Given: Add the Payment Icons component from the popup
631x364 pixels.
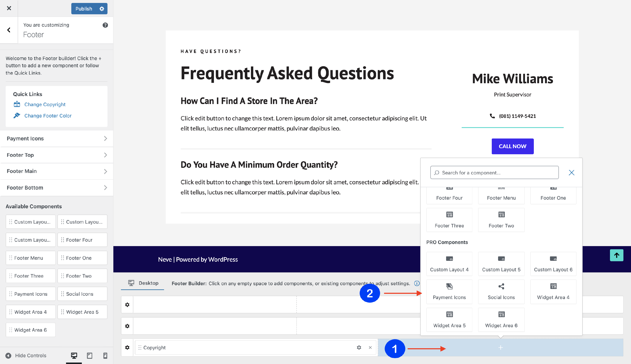Looking at the screenshot, I should click(x=449, y=291).
